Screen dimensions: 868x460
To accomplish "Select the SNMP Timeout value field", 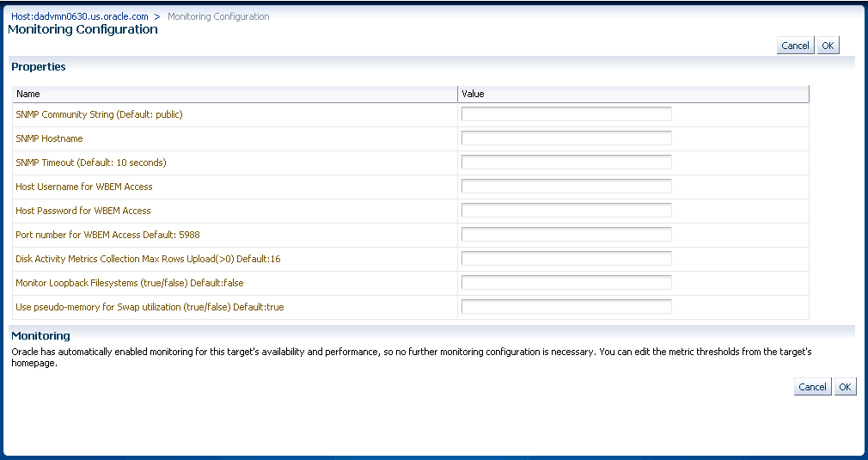I will click(x=566, y=163).
